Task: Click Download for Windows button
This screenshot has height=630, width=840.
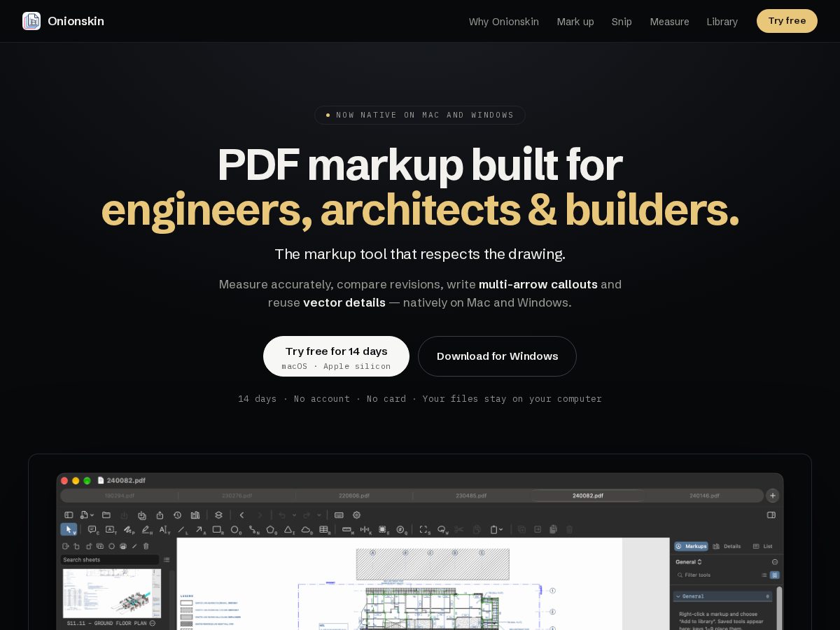Action: [x=497, y=356]
